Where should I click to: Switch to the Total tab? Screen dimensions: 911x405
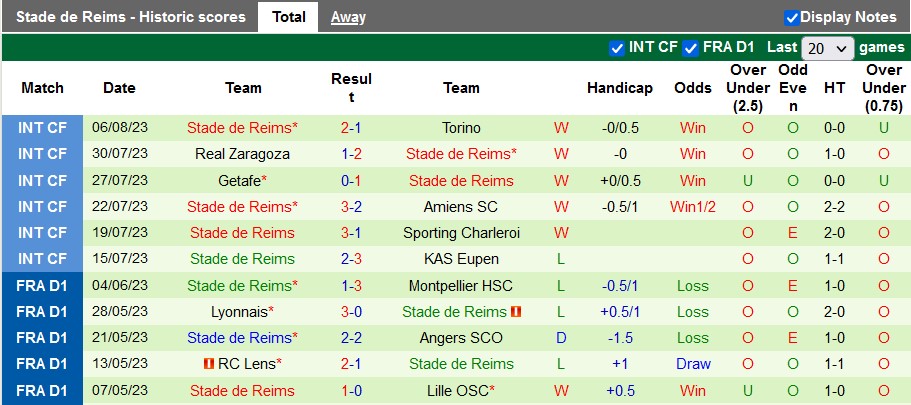click(289, 17)
